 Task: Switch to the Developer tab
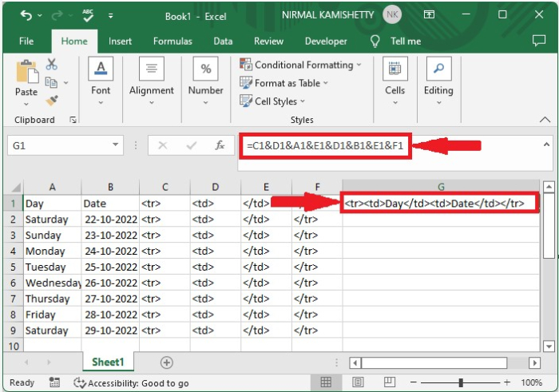point(326,42)
